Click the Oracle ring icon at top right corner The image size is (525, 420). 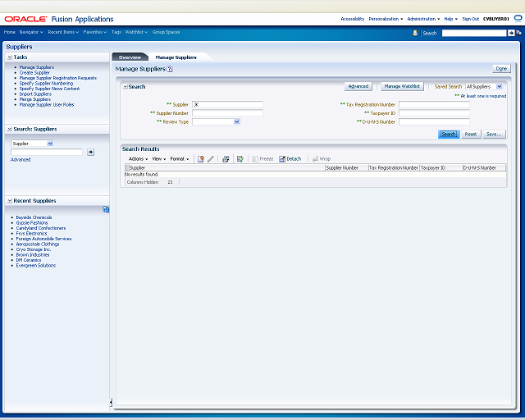pos(518,18)
